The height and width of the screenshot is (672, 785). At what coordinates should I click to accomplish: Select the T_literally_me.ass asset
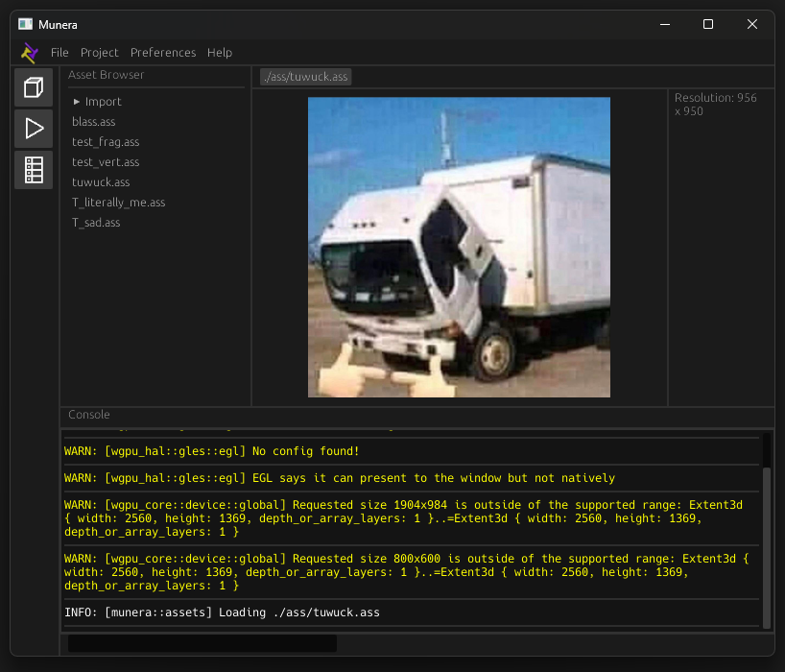[x=118, y=202]
